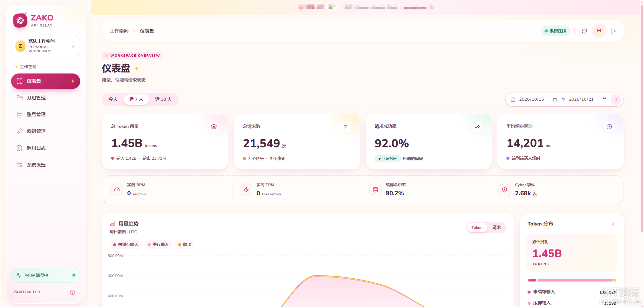This screenshot has width=644, height=307.
Task: Select the 近 30 天 time range tab
Action: [163, 99]
